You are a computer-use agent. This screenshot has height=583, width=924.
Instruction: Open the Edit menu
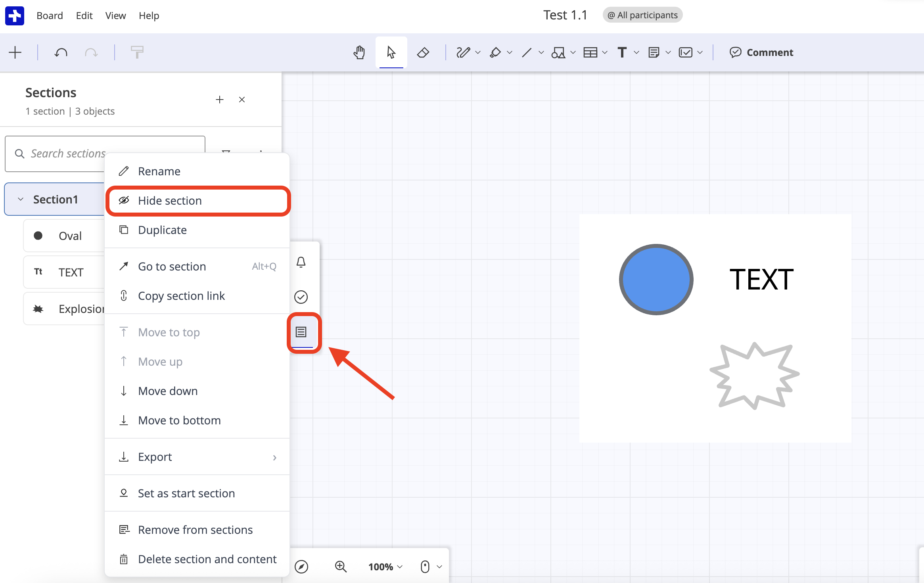click(x=84, y=15)
